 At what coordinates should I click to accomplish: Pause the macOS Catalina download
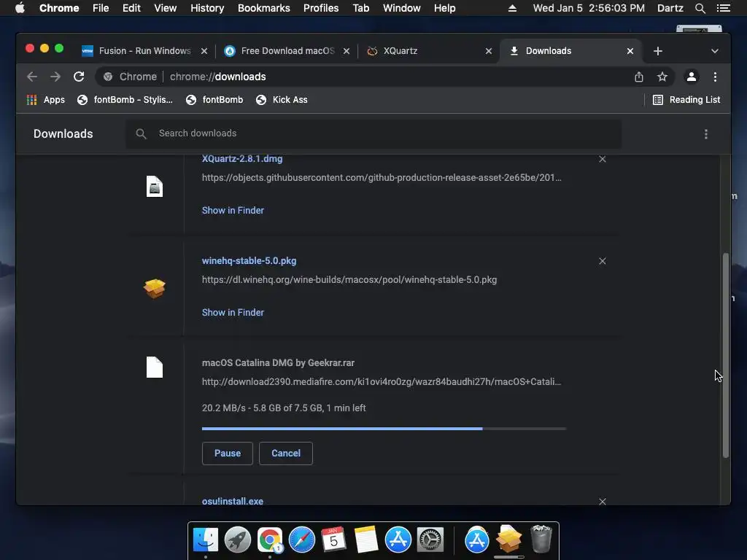pyautogui.click(x=228, y=454)
